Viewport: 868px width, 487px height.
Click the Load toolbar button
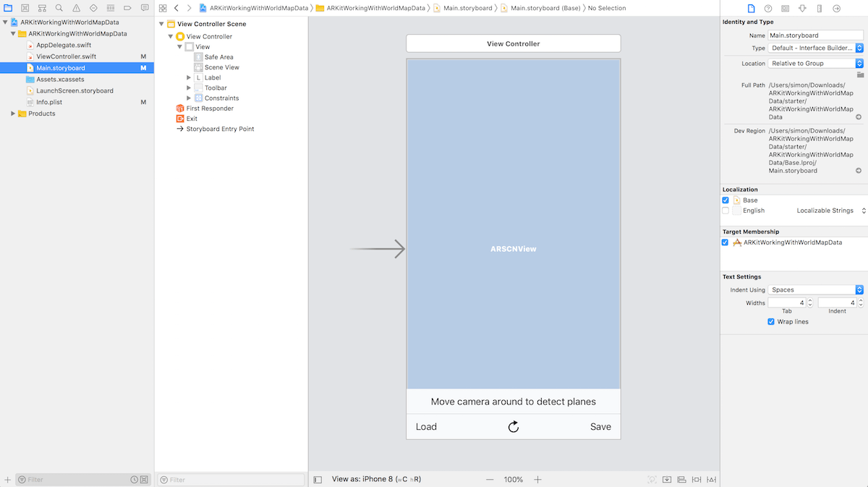(426, 427)
